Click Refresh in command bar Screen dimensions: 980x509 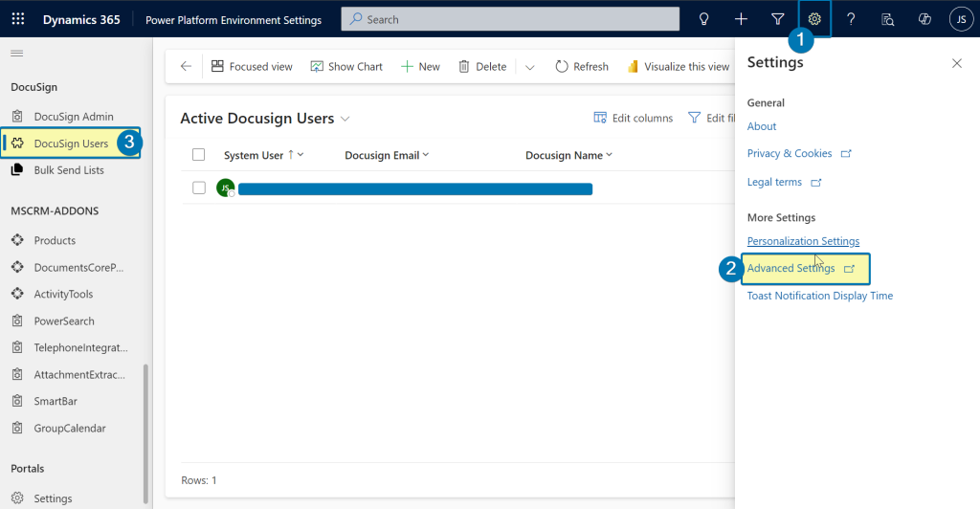coord(581,66)
